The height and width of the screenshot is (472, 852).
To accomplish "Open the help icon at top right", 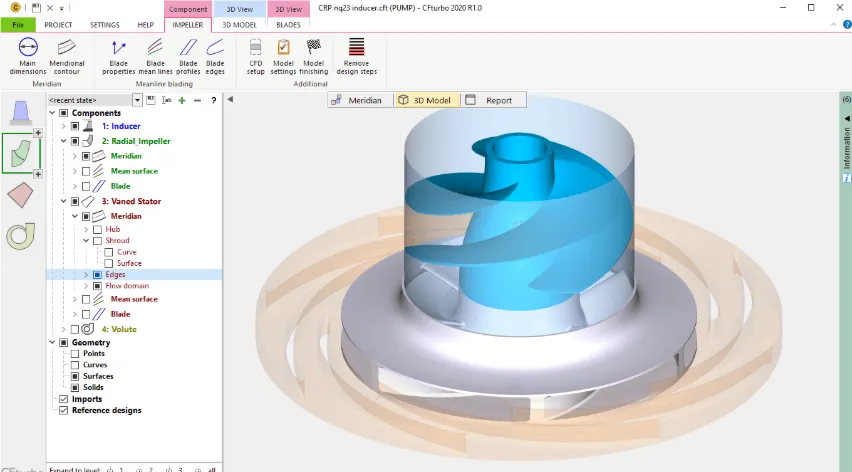I will tap(847, 24).
